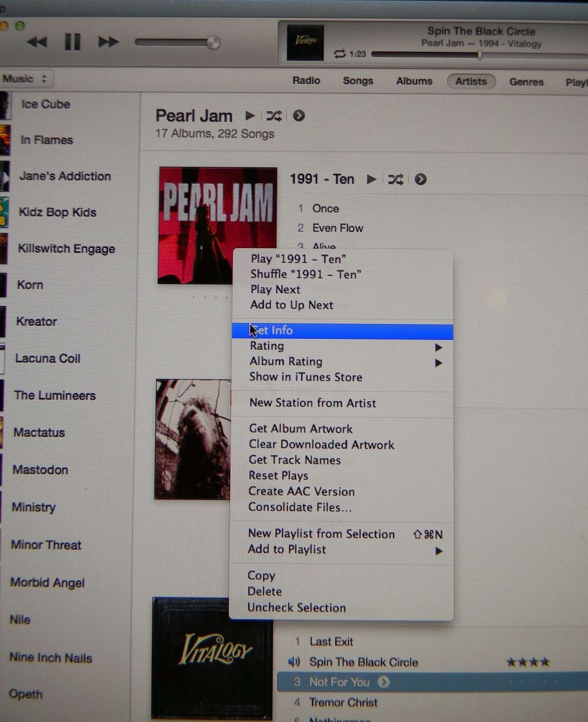The image size is (588, 722).
Task: Select Kreator in artist list
Action: point(36,322)
